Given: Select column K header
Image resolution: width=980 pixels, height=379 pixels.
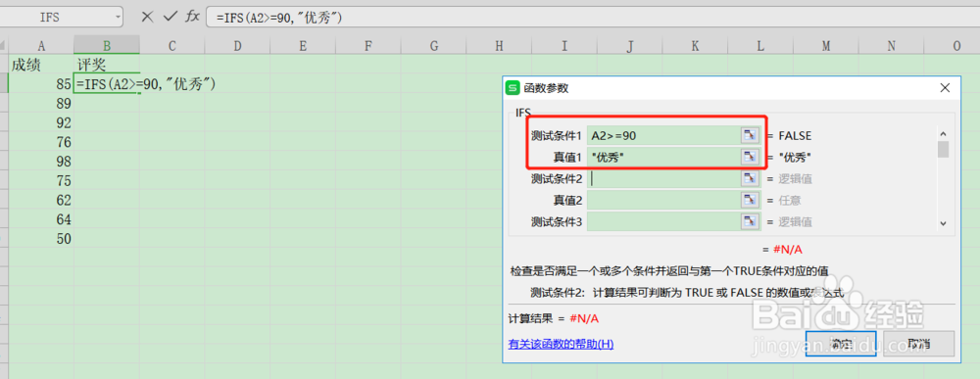Looking at the screenshot, I should [695, 45].
